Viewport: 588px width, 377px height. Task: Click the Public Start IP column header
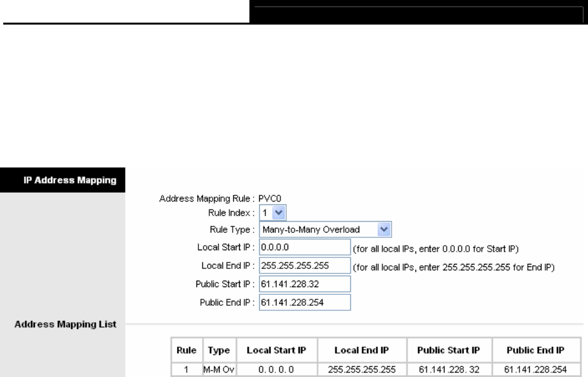448,350
